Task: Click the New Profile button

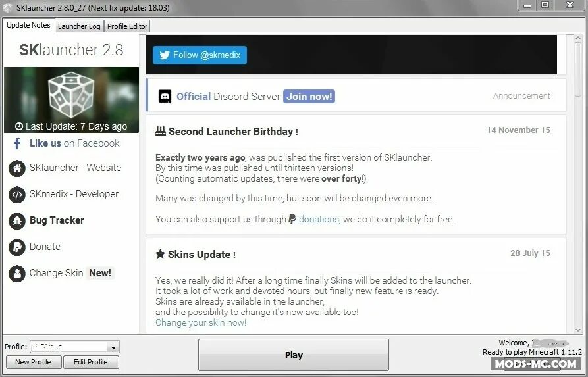Action: coord(34,362)
